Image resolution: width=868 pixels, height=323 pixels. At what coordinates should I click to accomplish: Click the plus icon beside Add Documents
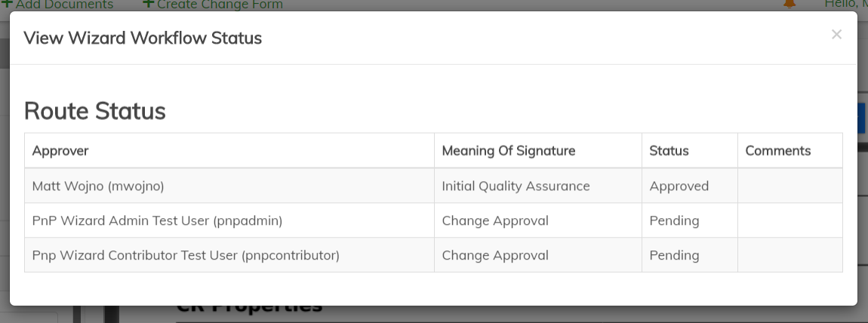pos(6,4)
